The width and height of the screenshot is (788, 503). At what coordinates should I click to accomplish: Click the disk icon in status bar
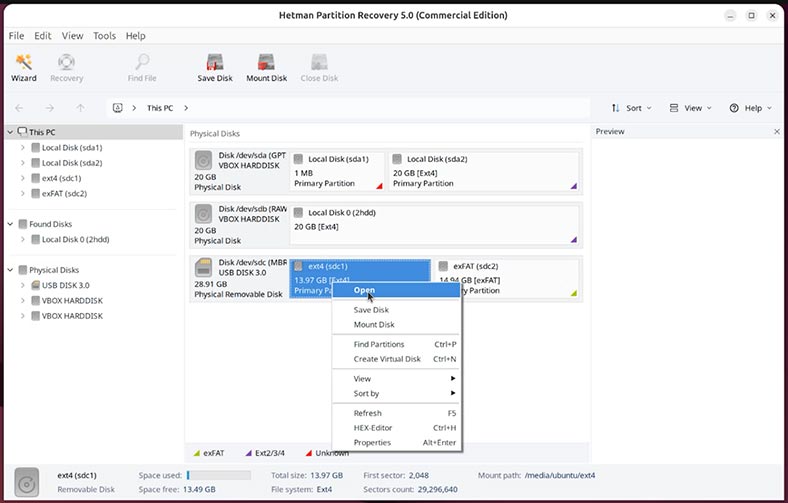click(27, 482)
